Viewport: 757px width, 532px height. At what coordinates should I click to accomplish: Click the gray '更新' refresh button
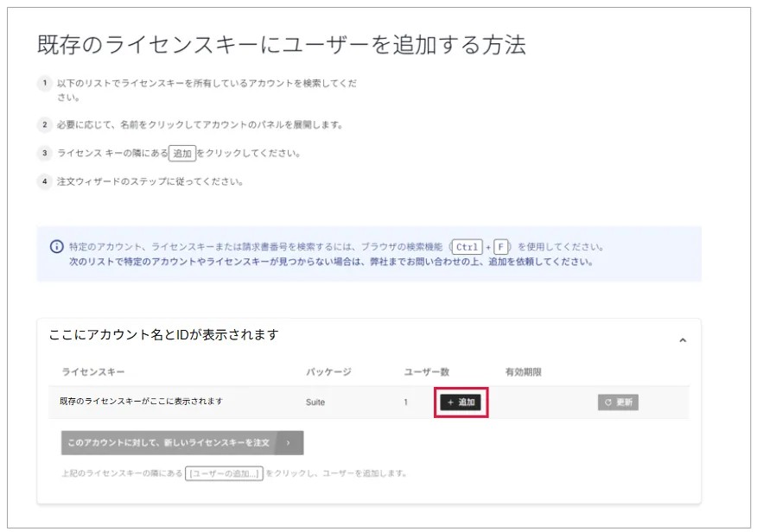coord(618,402)
